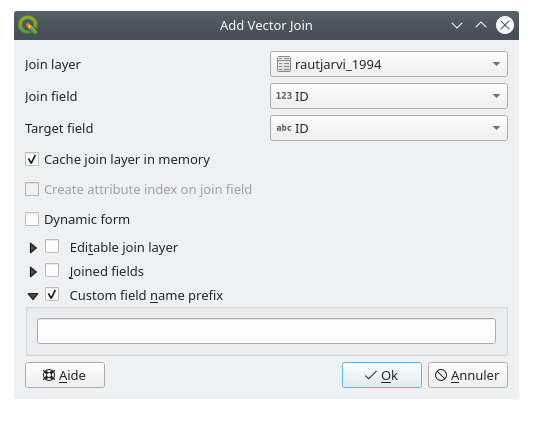533x421 pixels.
Task: Confirm the join with Ok button
Action: click(382, 375)
